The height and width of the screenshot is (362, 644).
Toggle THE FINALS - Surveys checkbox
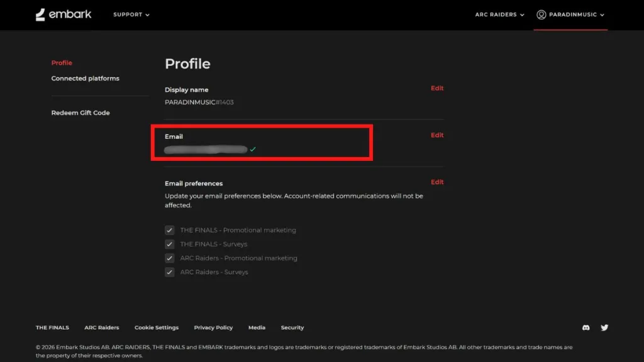pyautogui.click(x=170, y=244)
